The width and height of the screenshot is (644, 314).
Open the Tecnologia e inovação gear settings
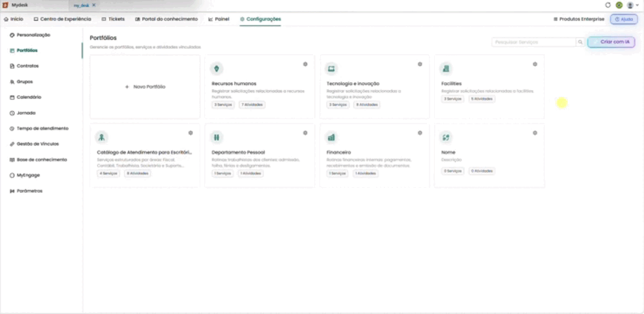point(420,64)
